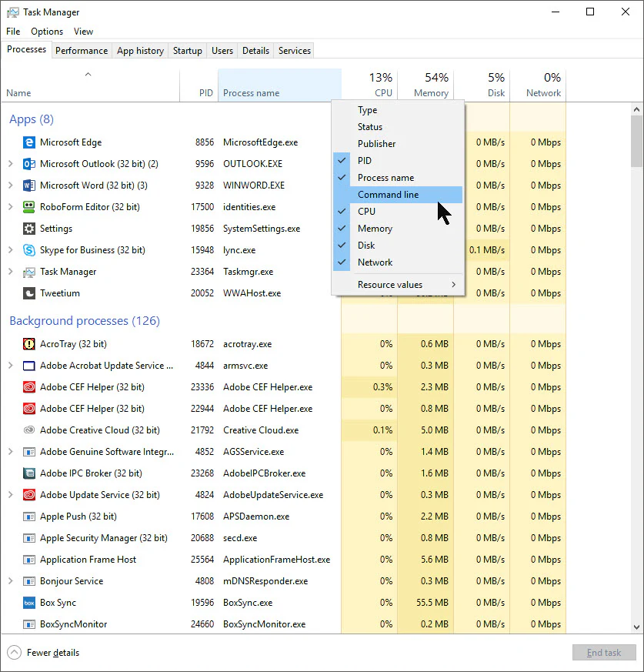644x672 pixels.
Task: Click the Microsoft Edge app icon
Action: tap(28, 142)
